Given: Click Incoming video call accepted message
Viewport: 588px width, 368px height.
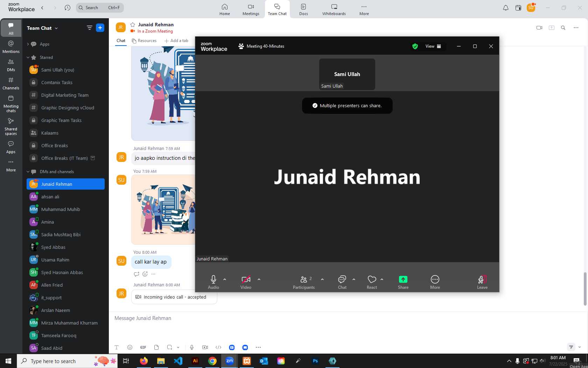Looking at the screenshot, I should [x=174, y=297].
